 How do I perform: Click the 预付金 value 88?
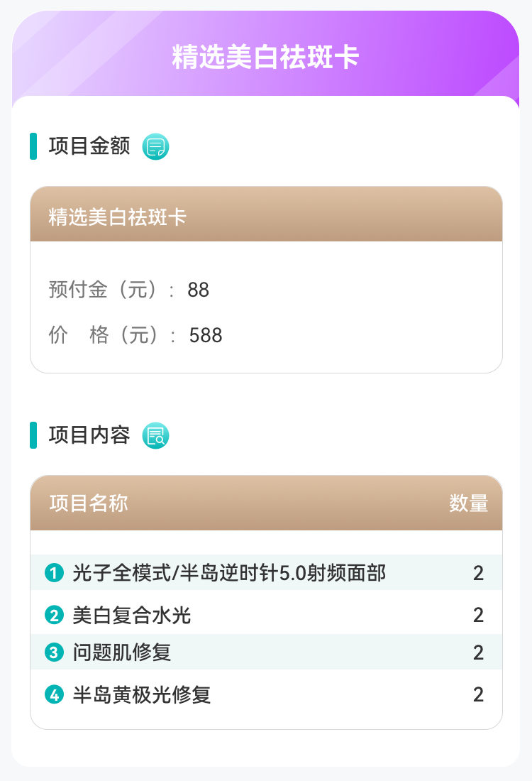(x=199, y=290)
